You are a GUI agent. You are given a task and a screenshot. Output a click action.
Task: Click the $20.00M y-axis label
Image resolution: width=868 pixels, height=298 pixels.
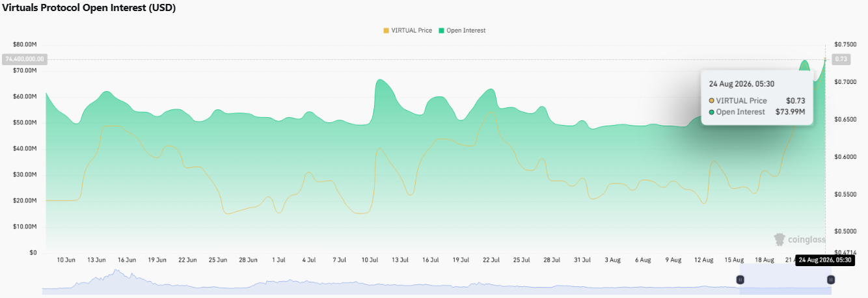click(x=25, y=200)
